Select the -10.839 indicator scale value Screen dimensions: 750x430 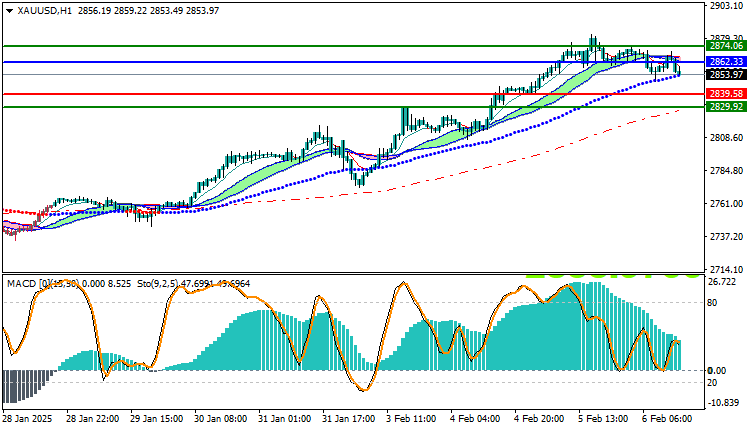pyautogui.click(x=724, y=403)
